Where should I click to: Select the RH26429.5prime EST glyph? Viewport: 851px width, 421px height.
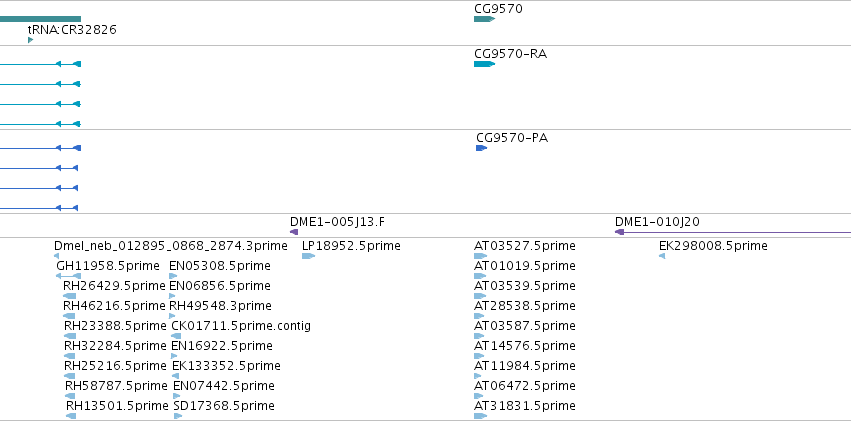coord(69,296)
